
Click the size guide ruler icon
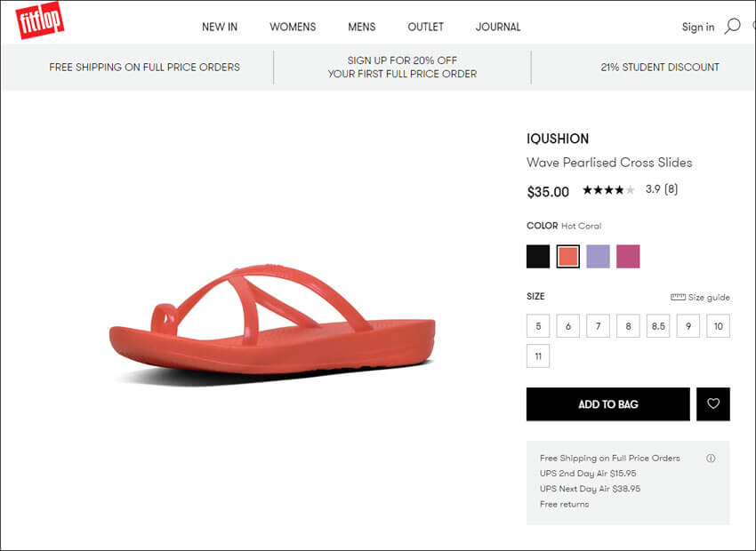[678, 298]
